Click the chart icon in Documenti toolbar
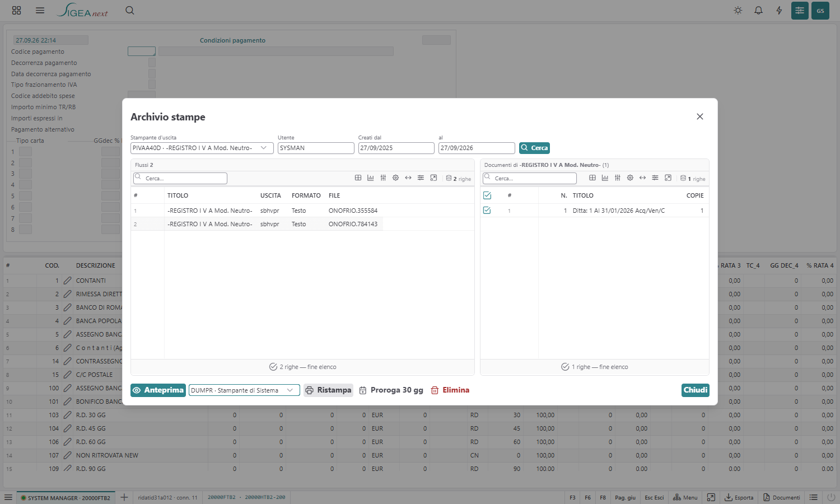The image size is (840, 504). [605, 178]
